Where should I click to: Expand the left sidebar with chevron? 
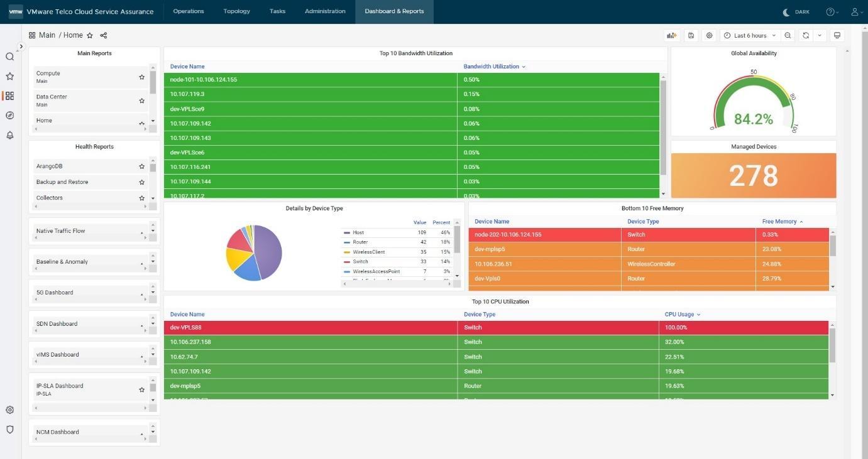(x=21, y=46)
